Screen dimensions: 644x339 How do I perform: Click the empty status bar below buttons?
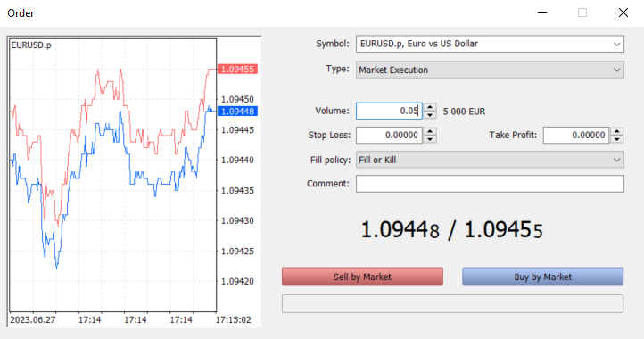452,303
